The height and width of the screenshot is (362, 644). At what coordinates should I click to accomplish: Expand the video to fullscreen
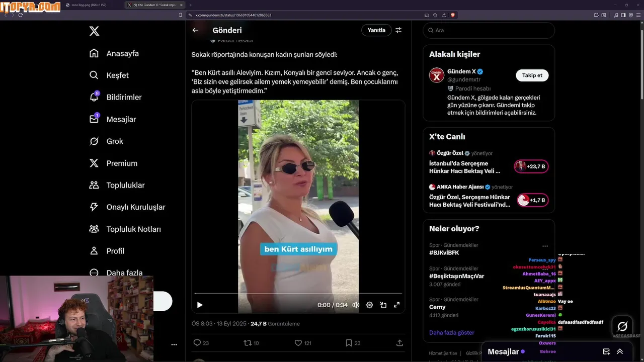pyautogui.click(x=396, y=305)
